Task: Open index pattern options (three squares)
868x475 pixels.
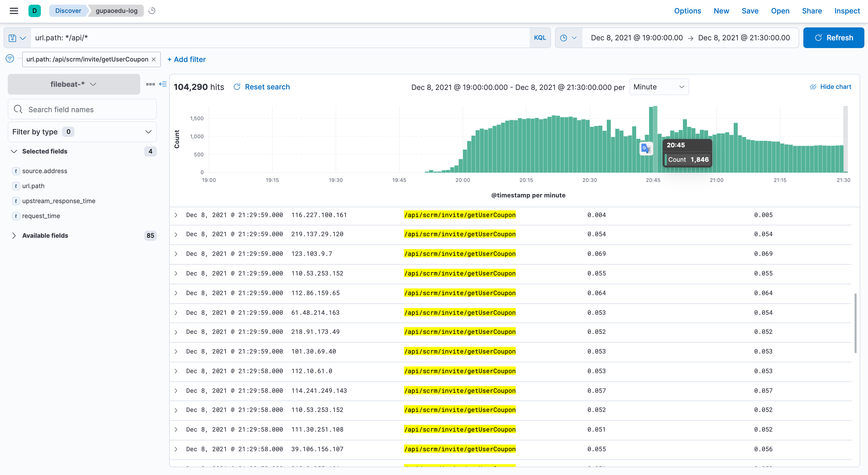Action: (150, 84)
